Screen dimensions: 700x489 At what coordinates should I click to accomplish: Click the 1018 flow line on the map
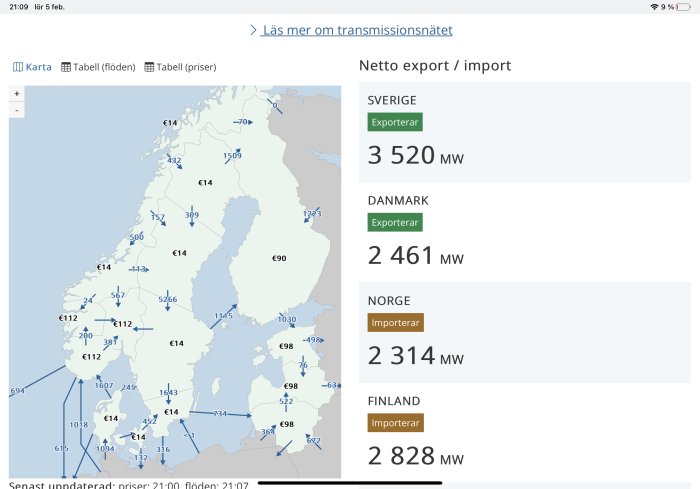click(x=79, y=425)
